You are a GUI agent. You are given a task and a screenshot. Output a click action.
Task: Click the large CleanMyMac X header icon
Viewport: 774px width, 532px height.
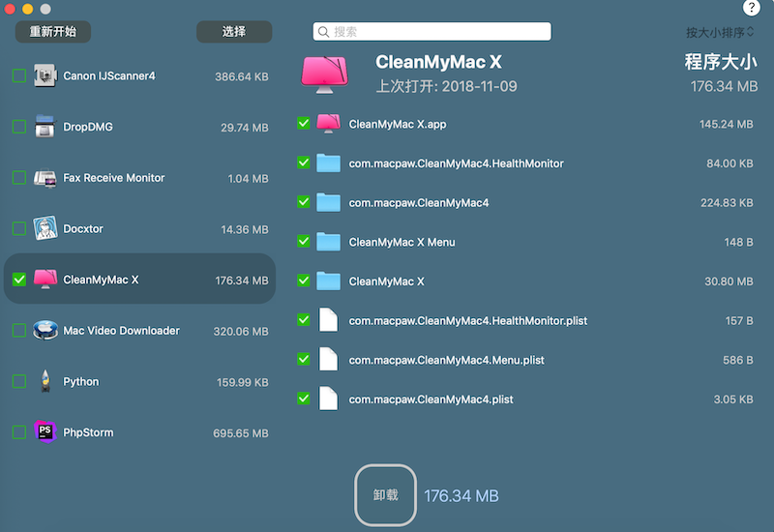324,74
